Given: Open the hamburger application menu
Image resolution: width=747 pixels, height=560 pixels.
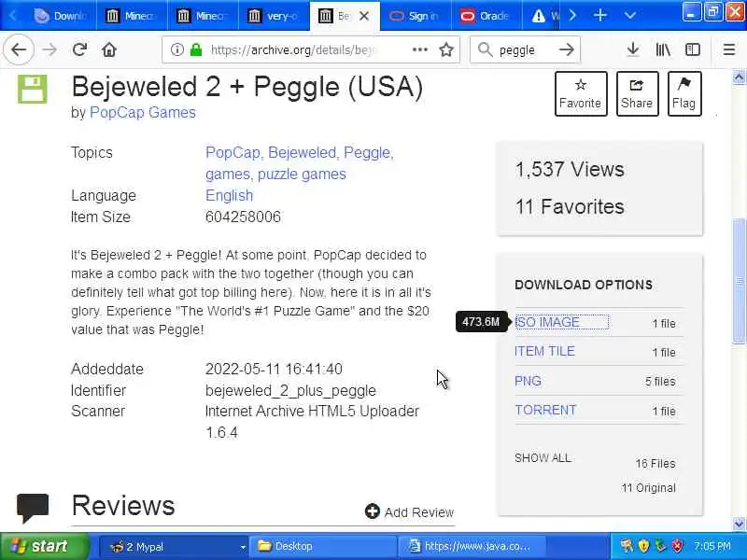Looking at the screenshot, I should [729, 49].
